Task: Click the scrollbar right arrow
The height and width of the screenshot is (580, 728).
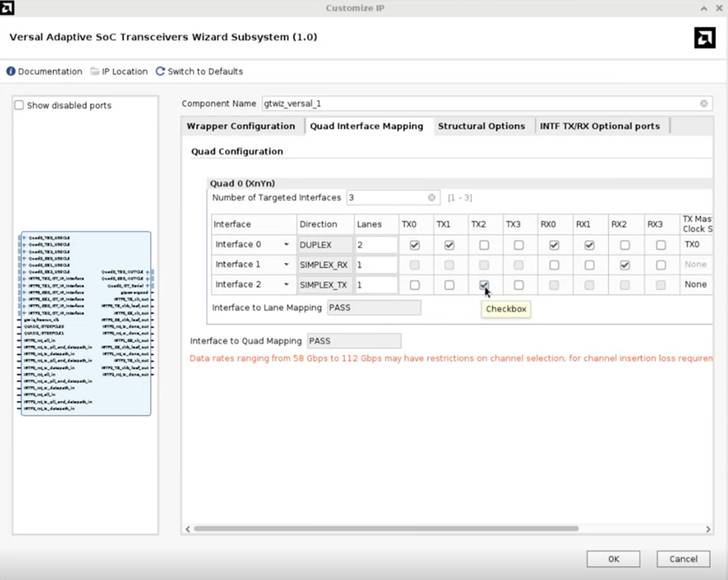Action: coord(708,529)
